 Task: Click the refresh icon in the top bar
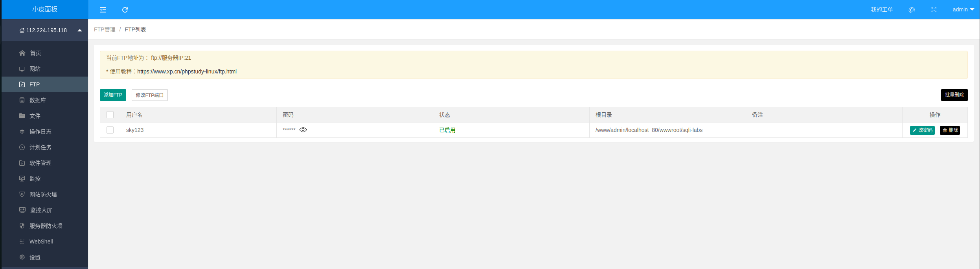pos(125,10)
